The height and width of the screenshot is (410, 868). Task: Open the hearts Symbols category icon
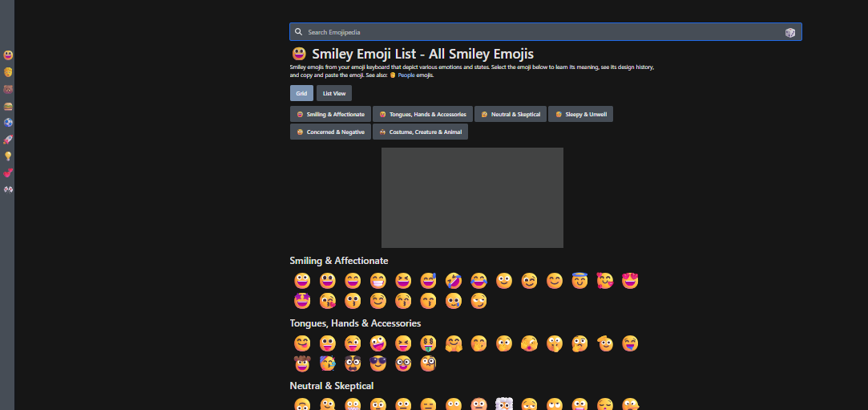(8, 173)
